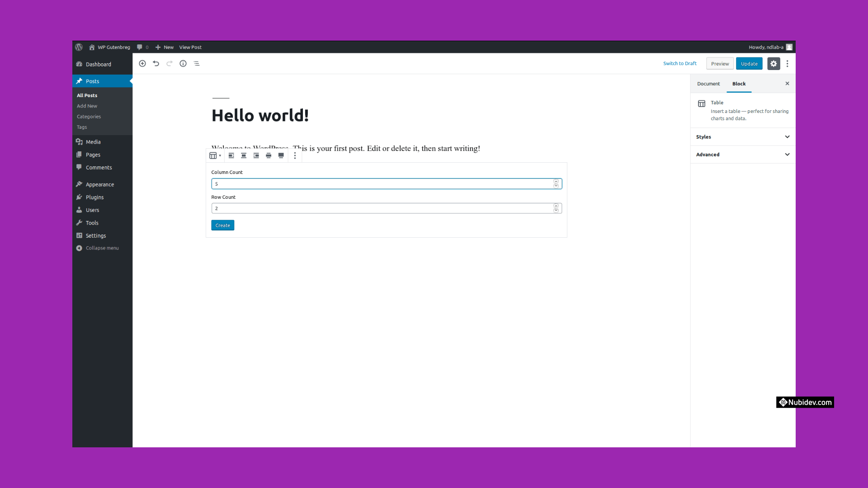
Task: Open the editor settings gear icon
Action: point(773,64)
